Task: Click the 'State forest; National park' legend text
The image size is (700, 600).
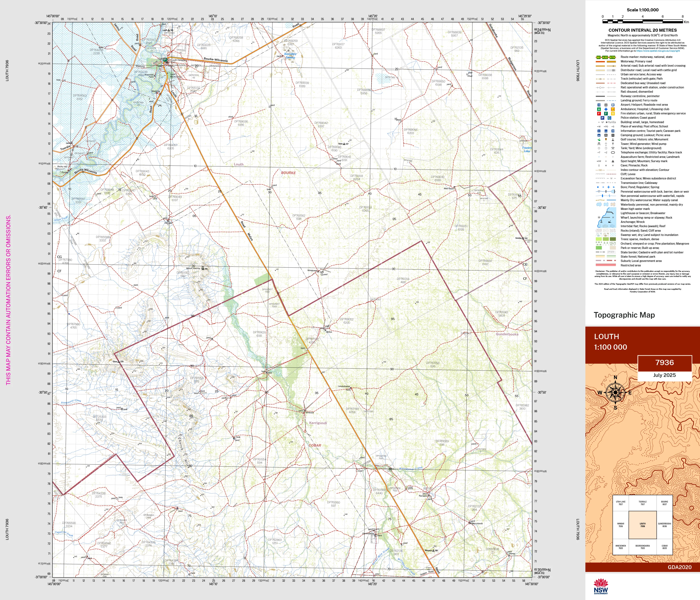Action: [638, 257]
